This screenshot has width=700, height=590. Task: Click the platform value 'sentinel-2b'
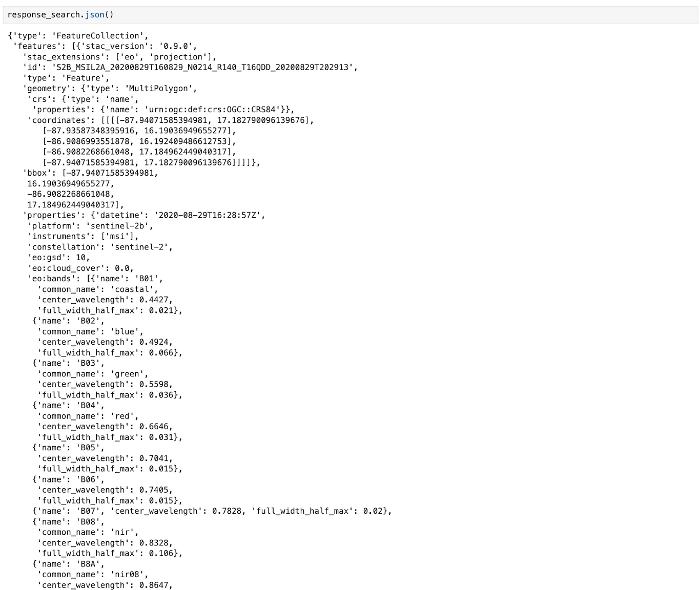tap(118, 226)
